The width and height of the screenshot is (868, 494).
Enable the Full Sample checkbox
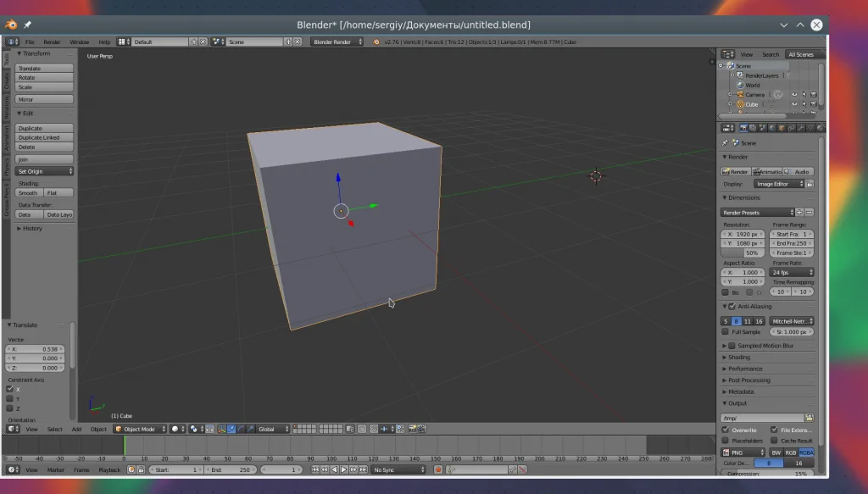click(725, 332)
